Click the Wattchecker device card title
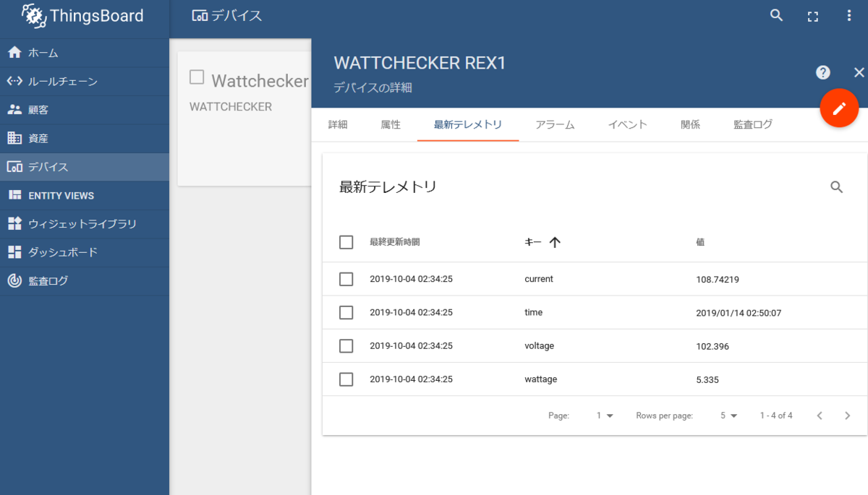Image resolution: width=868 pixels, height=495 pixels. click(260, 80)
